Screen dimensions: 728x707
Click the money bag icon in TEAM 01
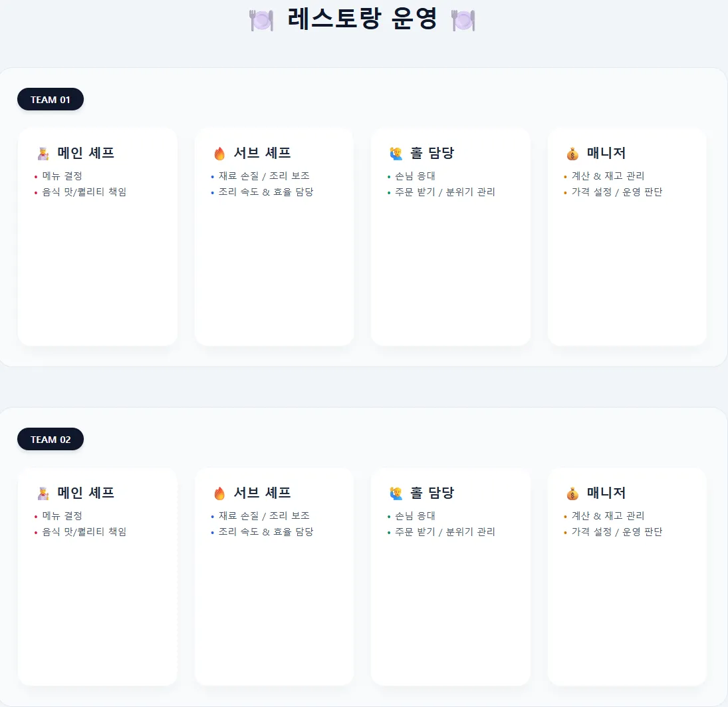coord(572,154)
